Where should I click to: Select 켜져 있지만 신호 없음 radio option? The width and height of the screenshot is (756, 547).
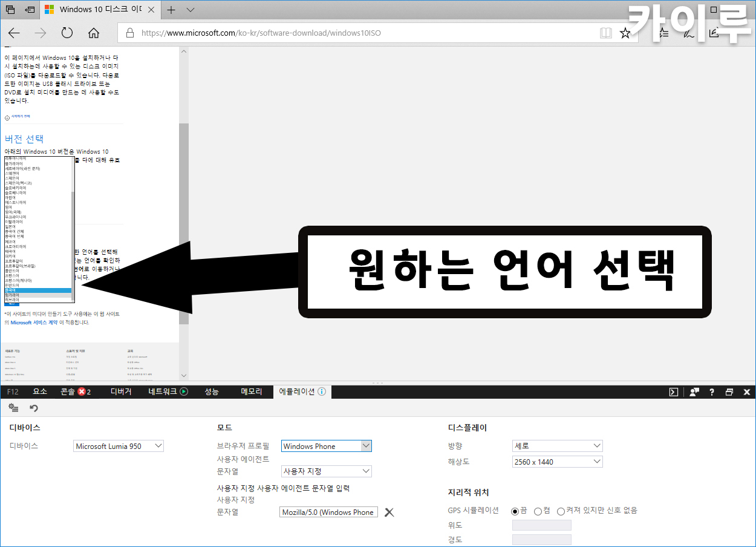tap(561, 511)
